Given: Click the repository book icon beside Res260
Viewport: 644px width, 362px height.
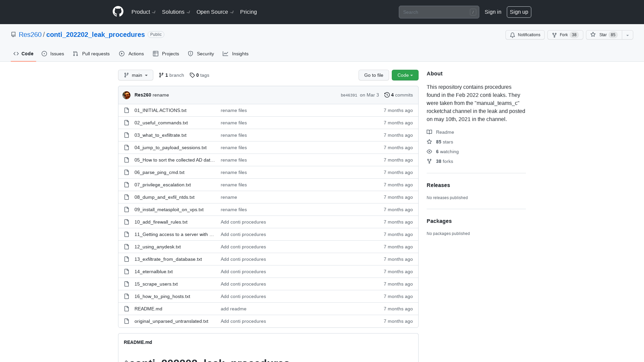Looking at the screenshot, I should (x=13, y=35).
